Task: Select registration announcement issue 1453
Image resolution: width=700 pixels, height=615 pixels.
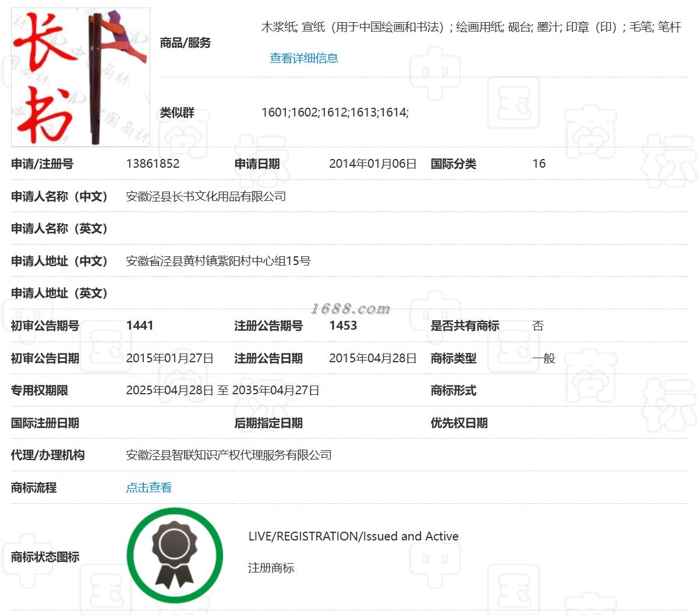Action: point(343,326)
